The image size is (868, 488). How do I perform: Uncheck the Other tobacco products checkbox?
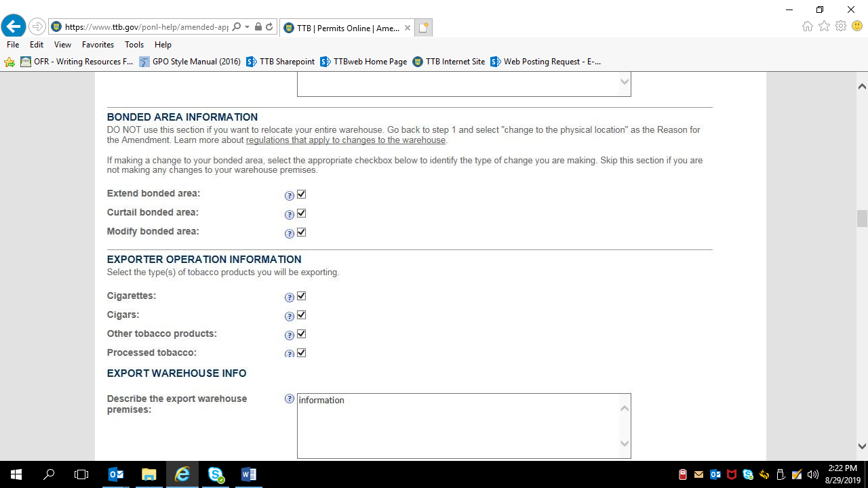point(302,334)
